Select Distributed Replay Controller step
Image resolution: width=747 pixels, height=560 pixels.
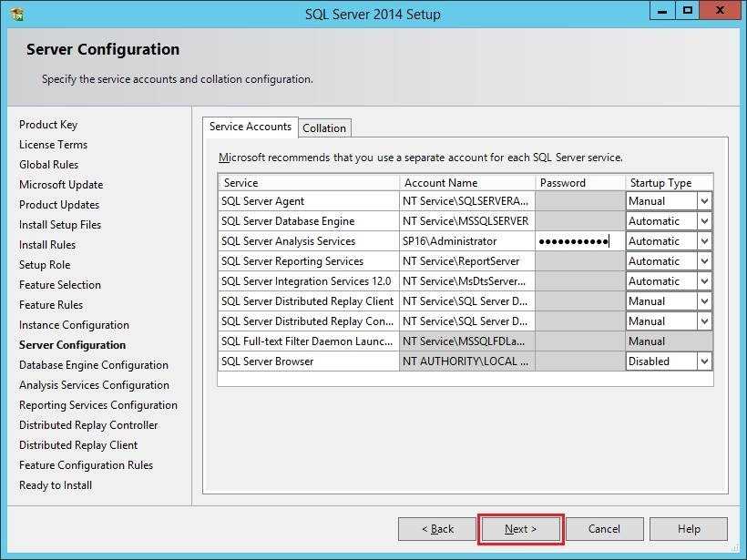pyautogui.click(x=88, y=425)
